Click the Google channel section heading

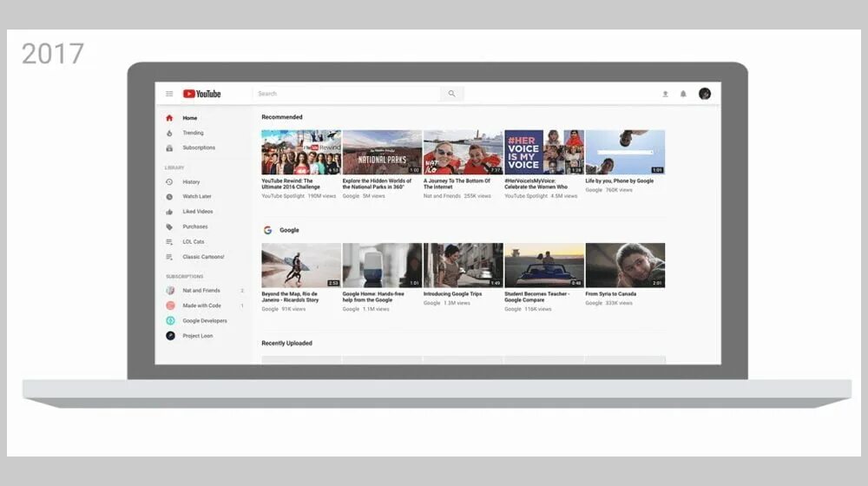click(289, 230)
